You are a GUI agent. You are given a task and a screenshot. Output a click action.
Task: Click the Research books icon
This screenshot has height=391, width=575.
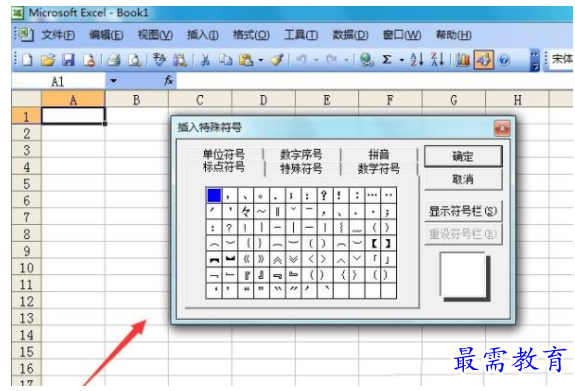(x=180, y=60)
